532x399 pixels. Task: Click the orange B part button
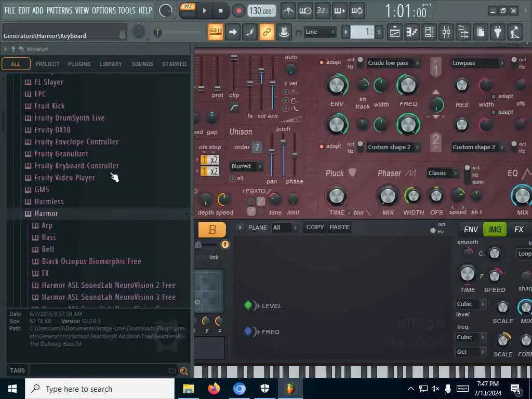(212, 230)
